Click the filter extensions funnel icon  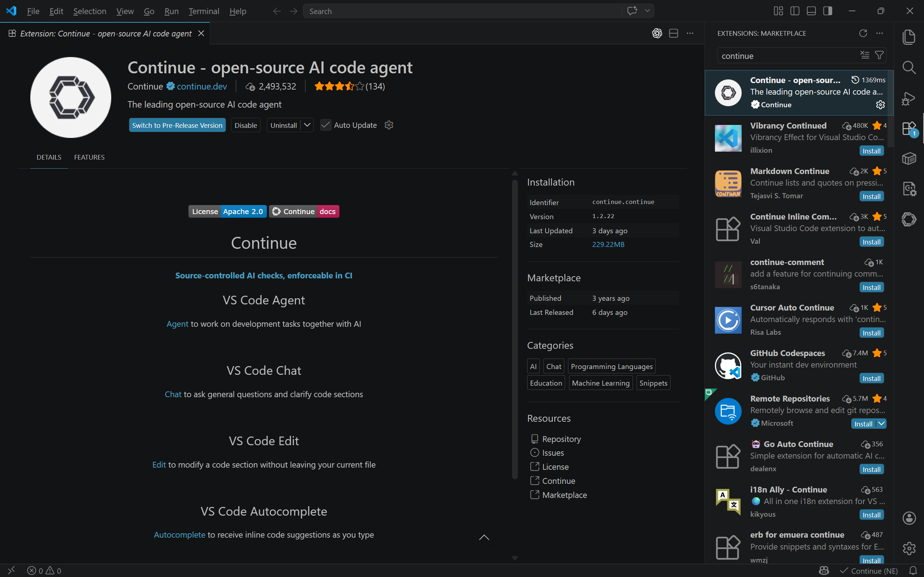(x=879, y=55)
